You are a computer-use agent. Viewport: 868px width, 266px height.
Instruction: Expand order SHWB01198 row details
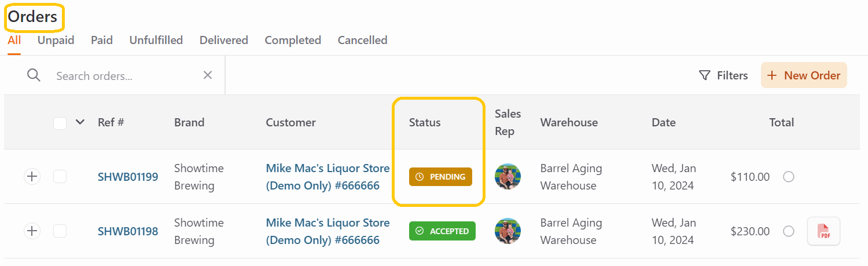(32, 231)
